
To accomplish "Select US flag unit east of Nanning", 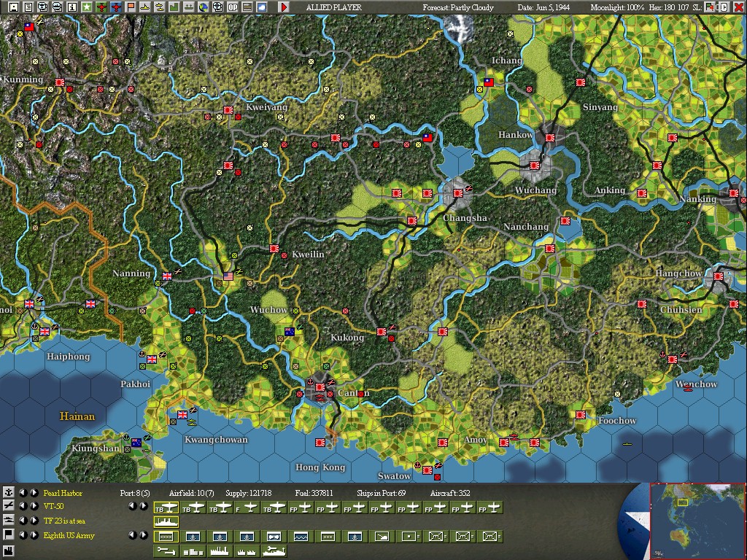I will coord(228,276).
